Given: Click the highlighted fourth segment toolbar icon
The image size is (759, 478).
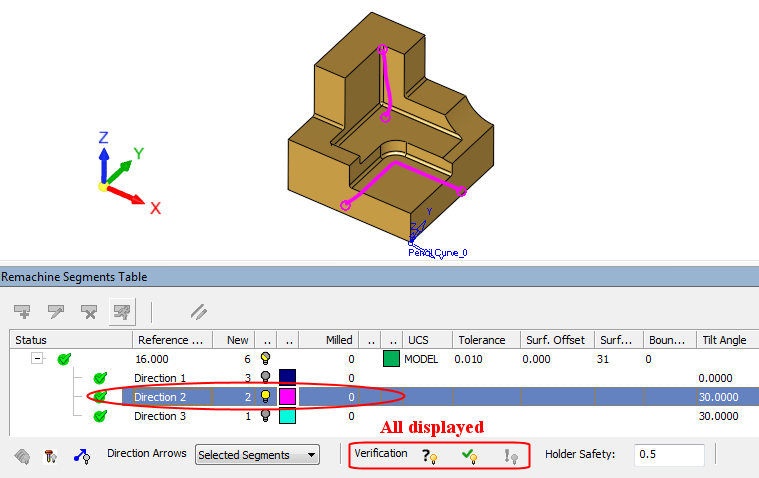Looking at the screenshot, I should 121,311.
